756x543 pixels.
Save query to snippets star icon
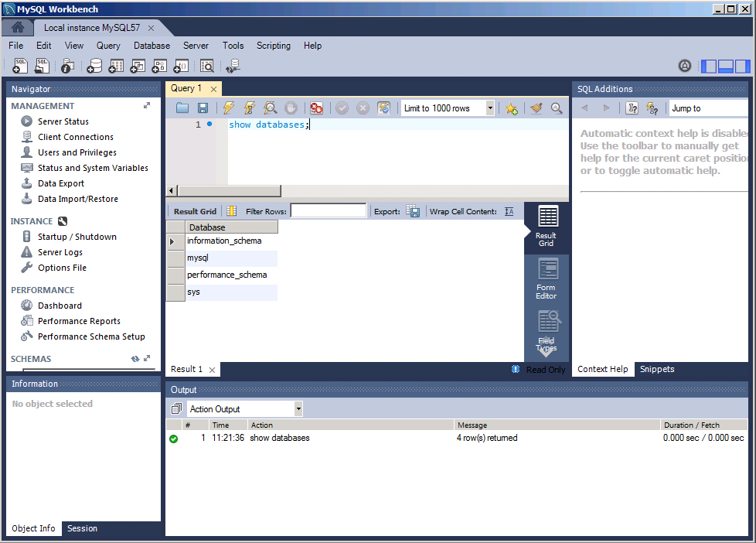click(512, 108)
